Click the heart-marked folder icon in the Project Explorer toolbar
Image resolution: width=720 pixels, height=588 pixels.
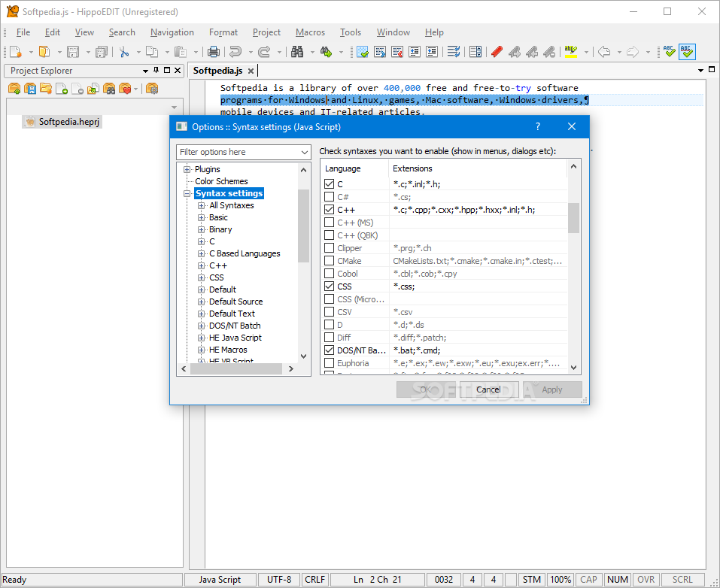(125, 88)
